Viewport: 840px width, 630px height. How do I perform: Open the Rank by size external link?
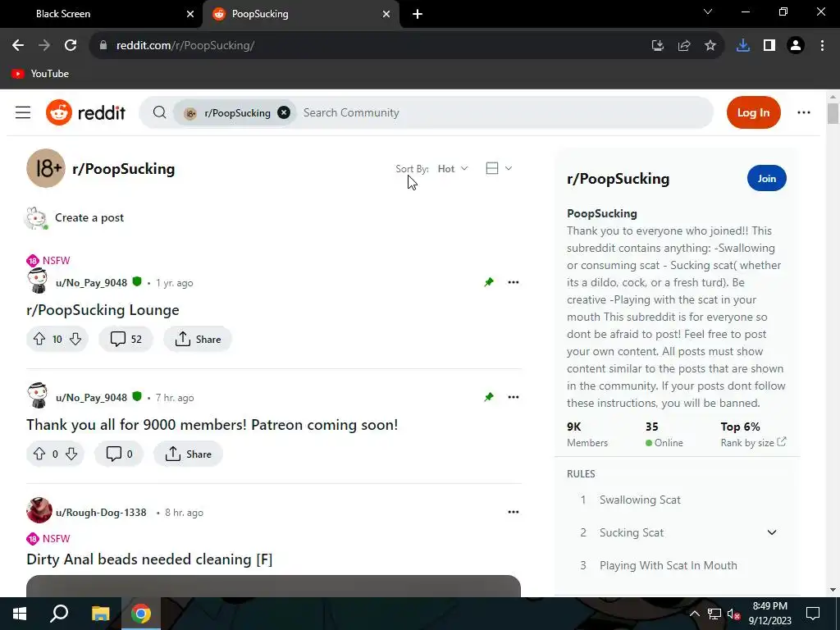[753, 442]
